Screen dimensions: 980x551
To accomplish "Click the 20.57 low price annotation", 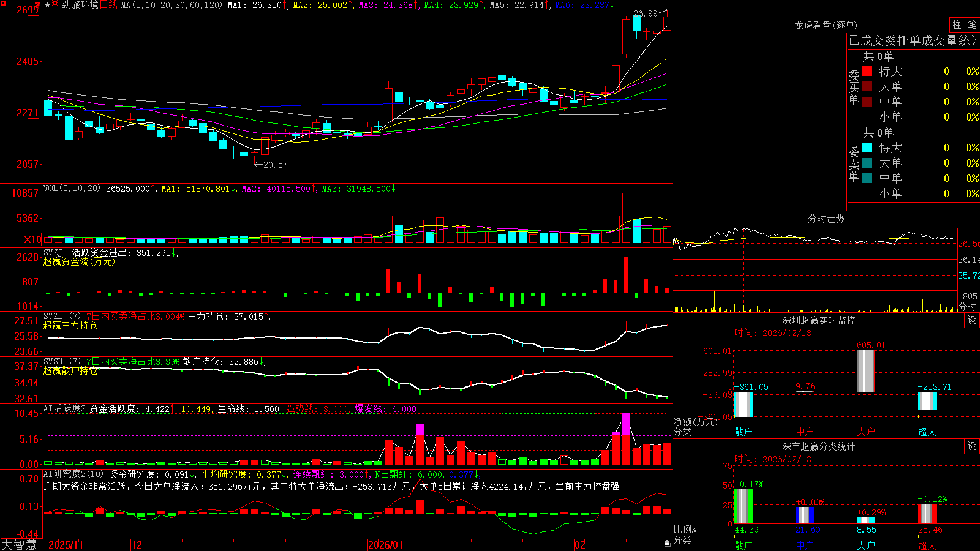I will pos(275,165).
